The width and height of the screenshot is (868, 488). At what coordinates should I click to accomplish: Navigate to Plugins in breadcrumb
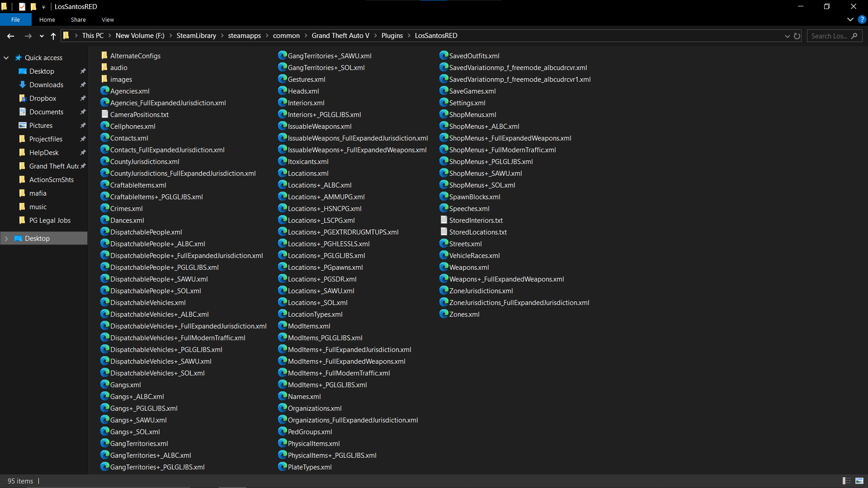[x=392, y=36]
